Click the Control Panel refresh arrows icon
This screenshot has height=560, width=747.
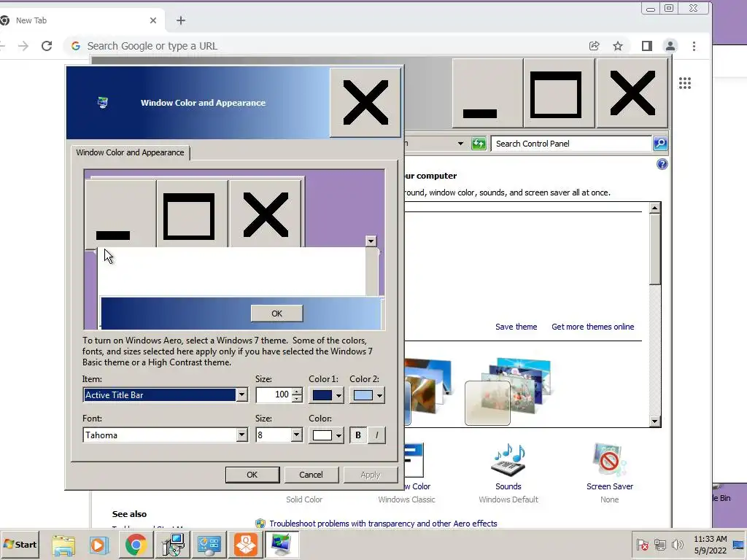(479, 144)
